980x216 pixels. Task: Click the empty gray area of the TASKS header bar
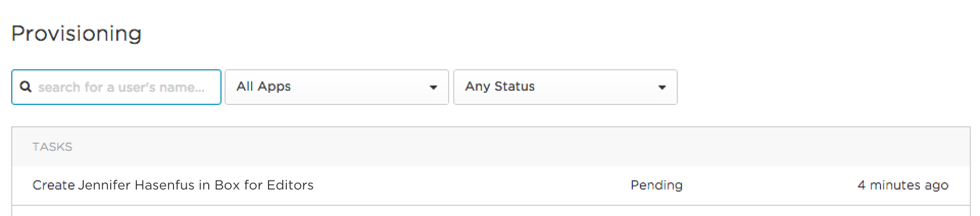(x=510, y=147)
